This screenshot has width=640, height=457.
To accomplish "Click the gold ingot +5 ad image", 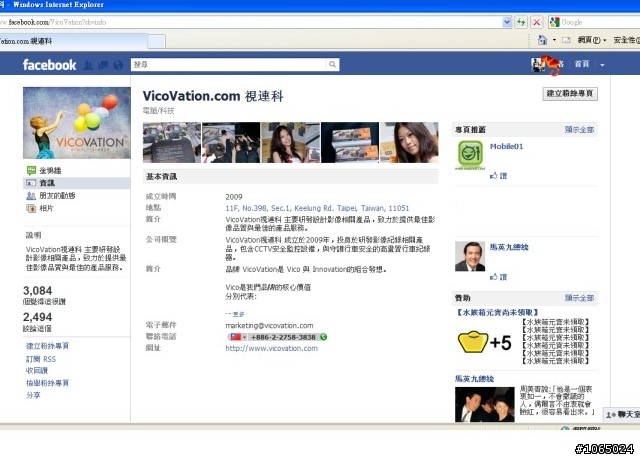I will [x=484, y=342].
